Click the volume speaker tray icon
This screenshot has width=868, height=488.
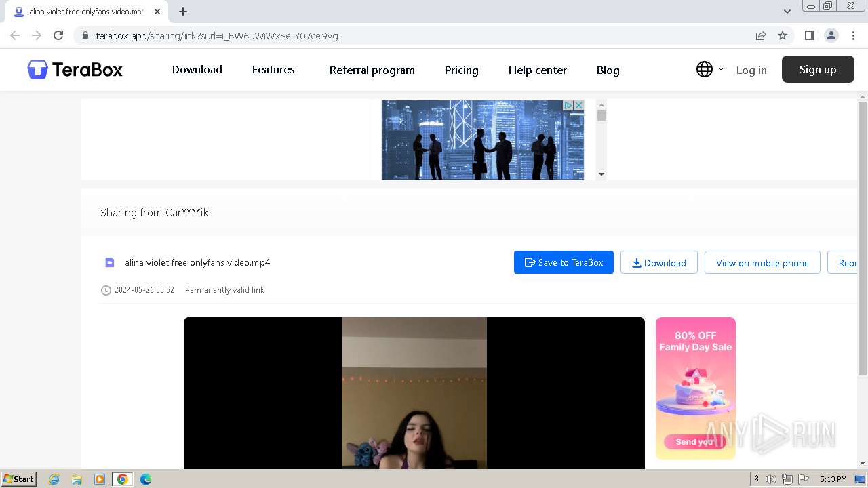pyautogui.click(x=771, y=479)
